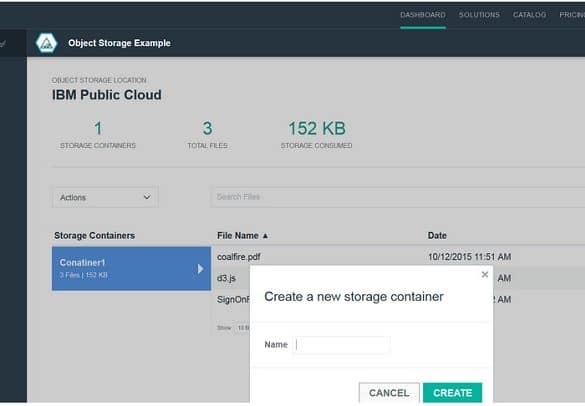Screen dimensions: 585x406
Task: Click the coalfire.pdf file name
Action: [239, 257]
